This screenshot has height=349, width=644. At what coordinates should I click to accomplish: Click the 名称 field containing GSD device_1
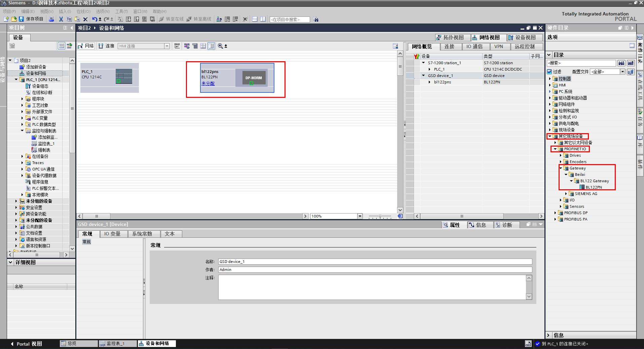(375, 262)
